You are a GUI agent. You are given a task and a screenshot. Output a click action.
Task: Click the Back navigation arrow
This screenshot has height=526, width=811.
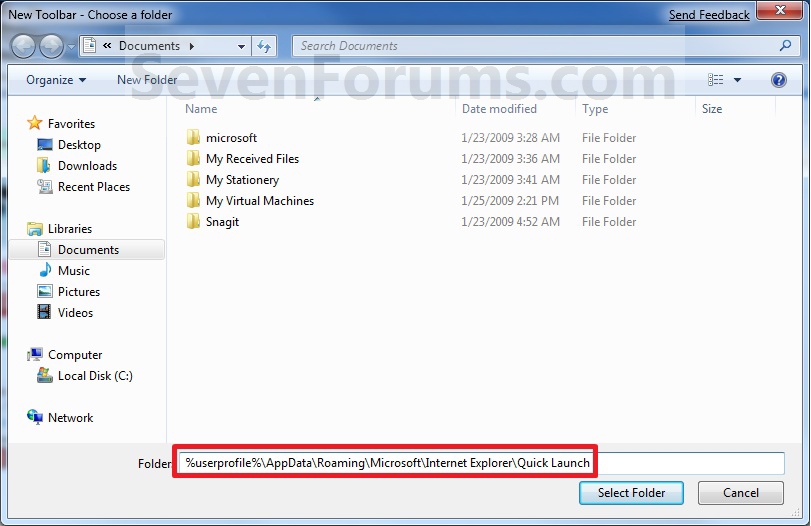tap(23, 47)
